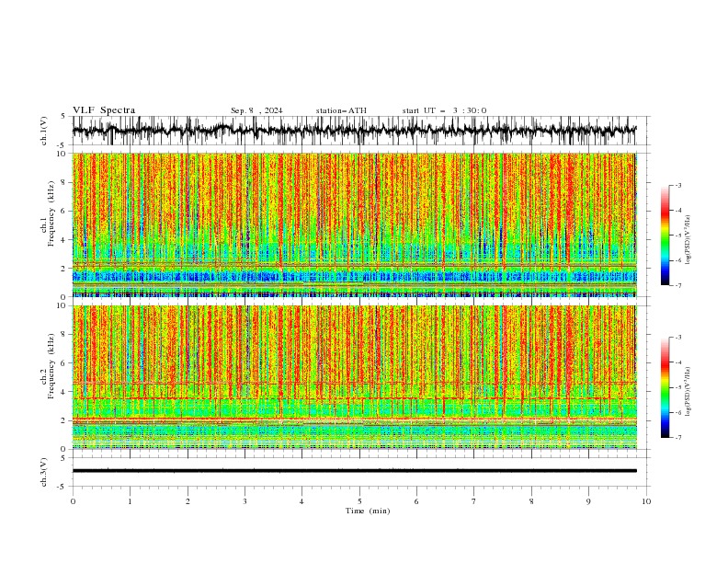Viewport: 728px width, 563px height.
Task: Click the ch.2 spectrogram panel
Action: point(355,377)
